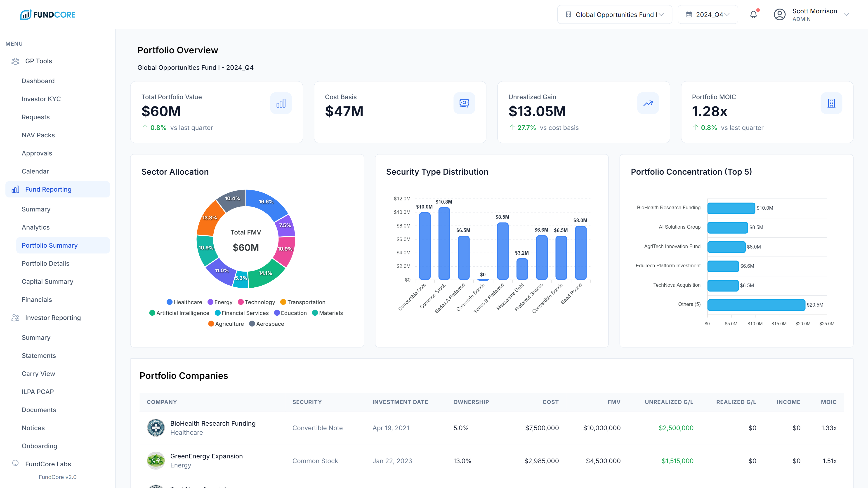The width and height of the screenshot is (868, 488).
Task: Click the Investor Reporting people icon
Action: point(15,317)
